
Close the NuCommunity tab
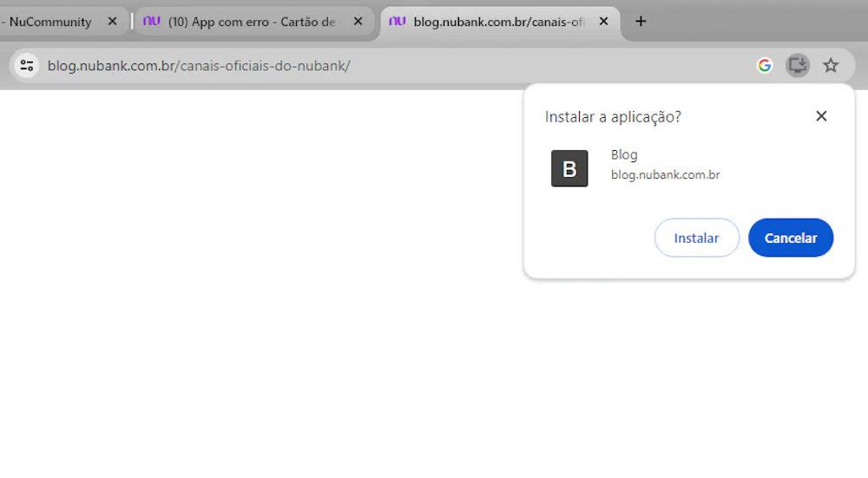[112, 21]
